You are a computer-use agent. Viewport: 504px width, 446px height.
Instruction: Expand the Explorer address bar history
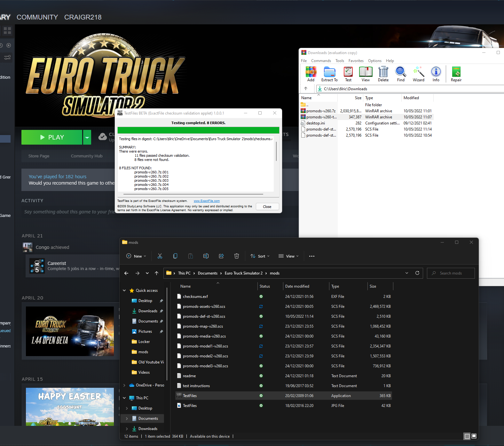(407, 273)
